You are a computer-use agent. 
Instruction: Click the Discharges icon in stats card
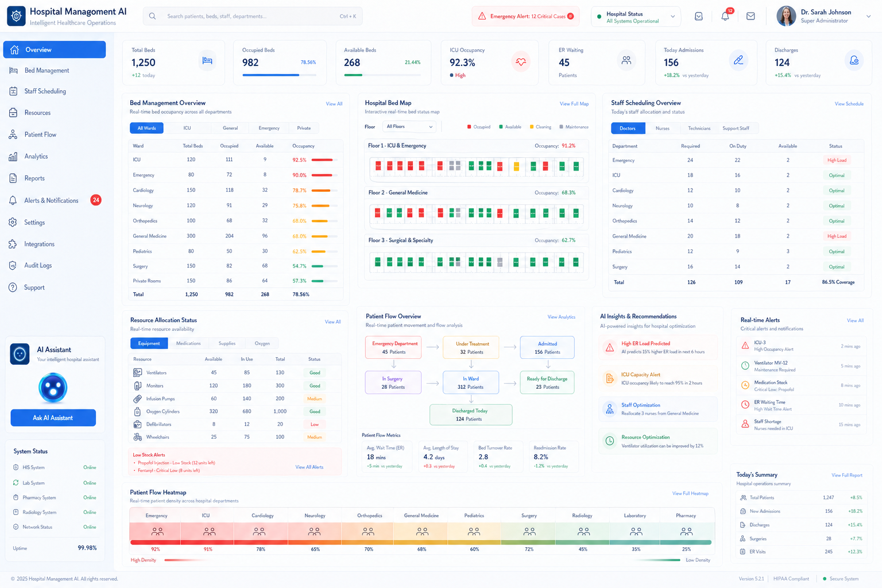coord(854,60)
